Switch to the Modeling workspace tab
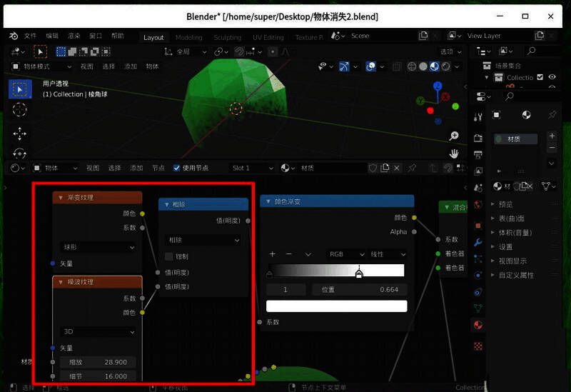The height and width of the screenshot is (392, 571). [x=188, y=37]
